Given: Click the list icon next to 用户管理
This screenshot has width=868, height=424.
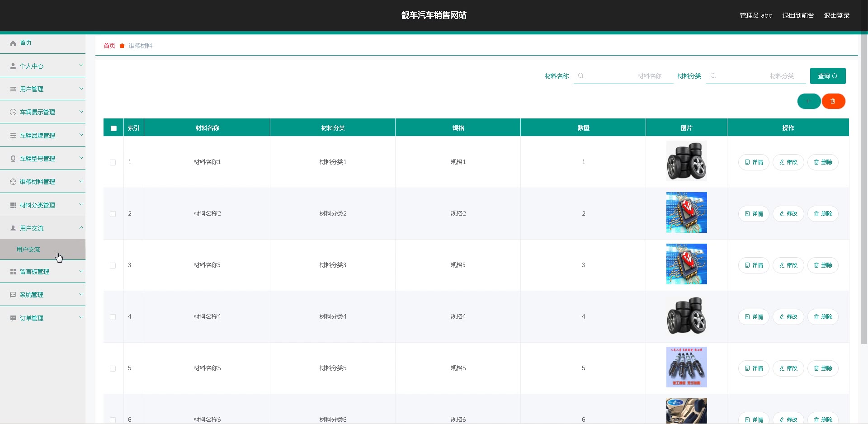Looking at the screenshot, I should pyautogui.click(x=13, y=89).
